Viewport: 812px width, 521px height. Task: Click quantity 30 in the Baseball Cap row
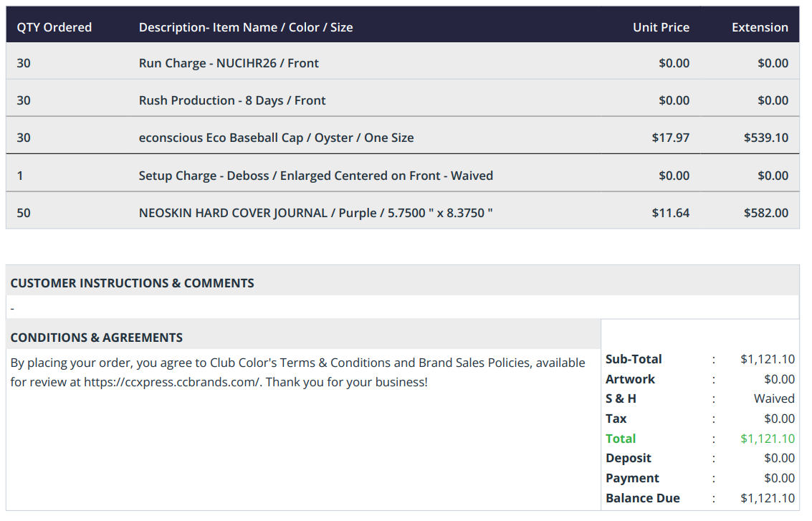(24, 138)
